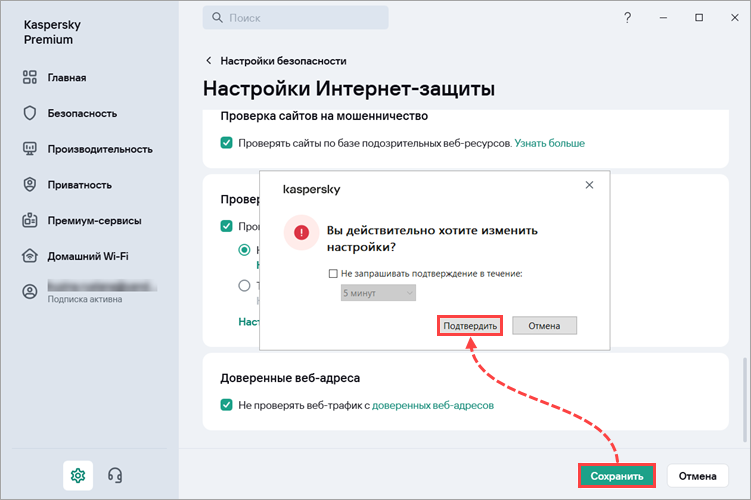Click the Поиск search field
Image resolution: width=751 pixels, height=500 pixels.
(296, 18)
